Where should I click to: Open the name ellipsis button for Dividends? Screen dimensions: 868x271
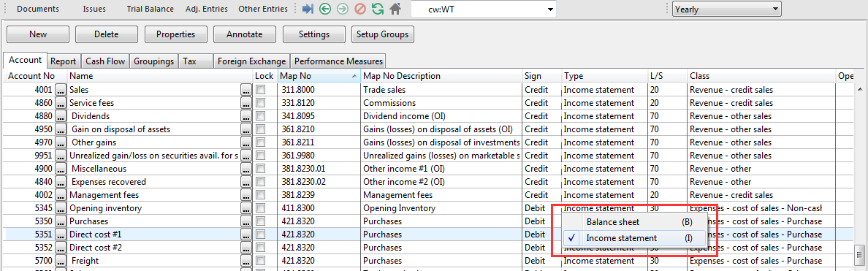[x=246, y=116]
